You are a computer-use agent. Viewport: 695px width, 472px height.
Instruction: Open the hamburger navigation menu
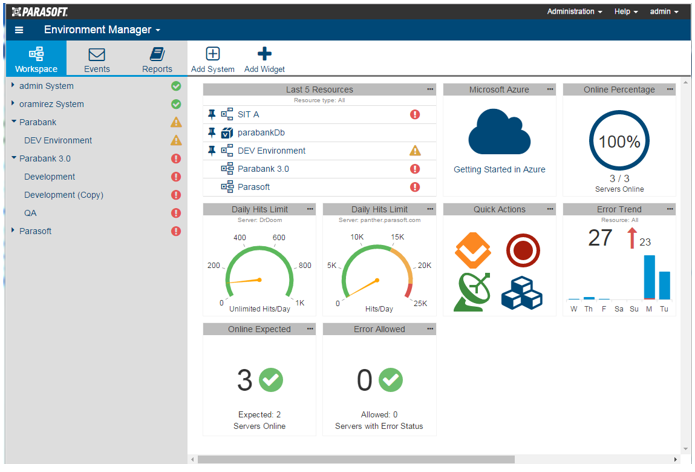(19, 30)
